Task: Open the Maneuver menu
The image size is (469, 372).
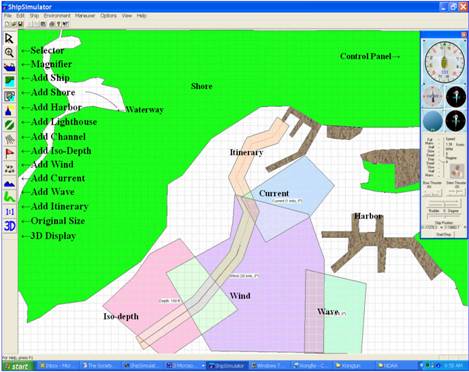Action: point(85,16)
